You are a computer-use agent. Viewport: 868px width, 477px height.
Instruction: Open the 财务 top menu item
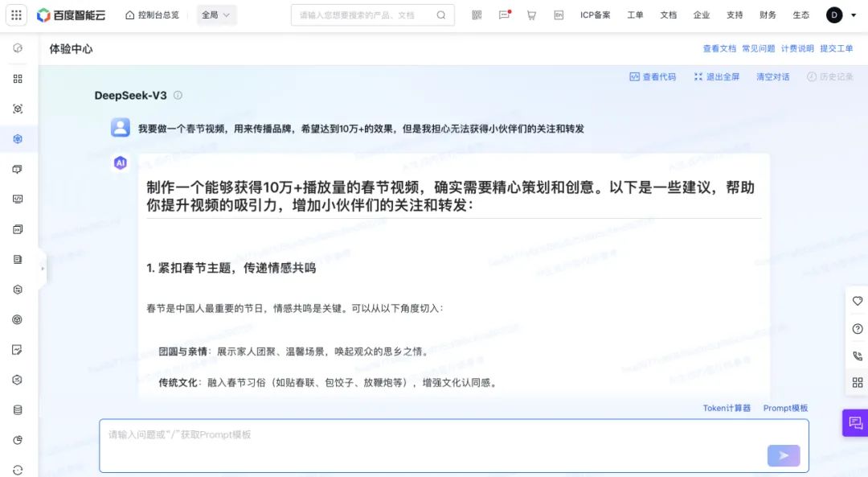(x=768, y=15)
